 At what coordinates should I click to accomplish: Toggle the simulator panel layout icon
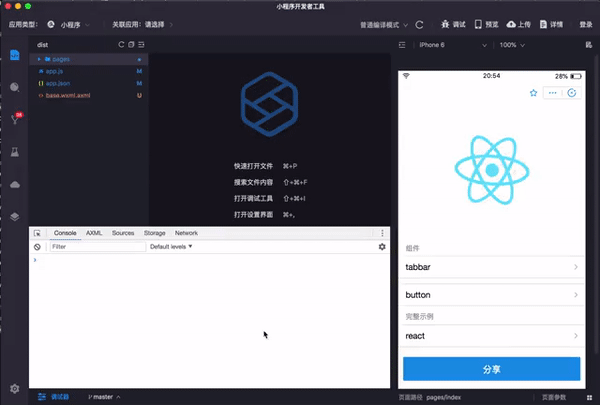402,45
